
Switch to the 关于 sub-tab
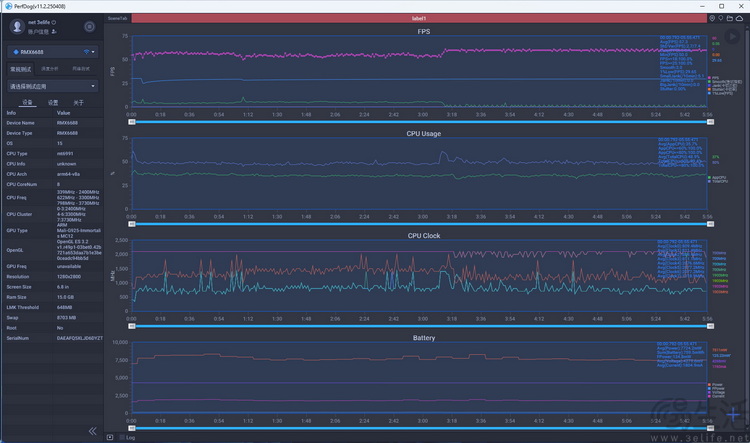pos(78,102)
